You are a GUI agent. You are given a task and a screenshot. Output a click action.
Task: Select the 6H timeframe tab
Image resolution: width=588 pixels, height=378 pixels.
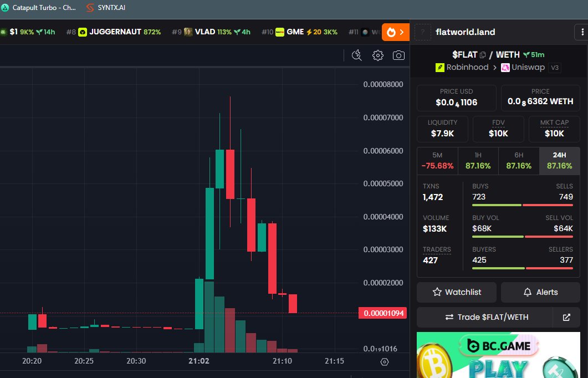519,161
